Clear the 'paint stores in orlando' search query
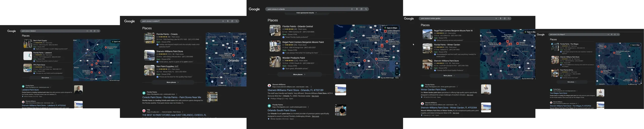 (352, 9)
